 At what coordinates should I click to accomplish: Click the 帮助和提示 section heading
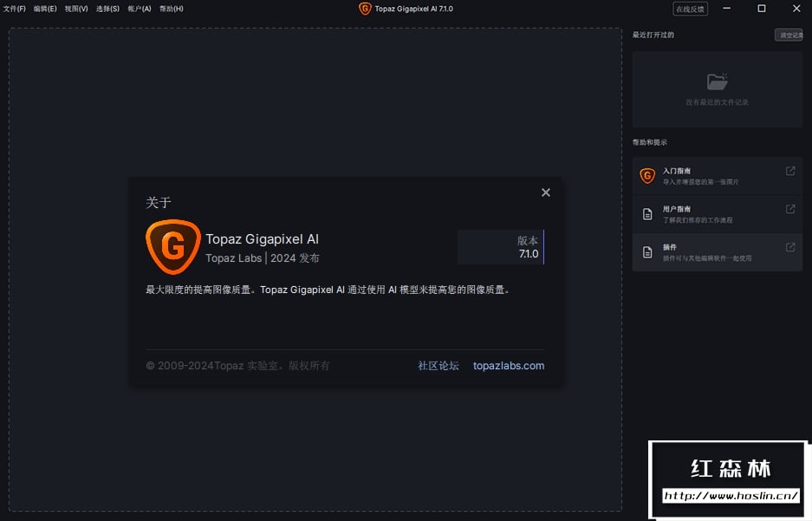(x=650, y=142)
